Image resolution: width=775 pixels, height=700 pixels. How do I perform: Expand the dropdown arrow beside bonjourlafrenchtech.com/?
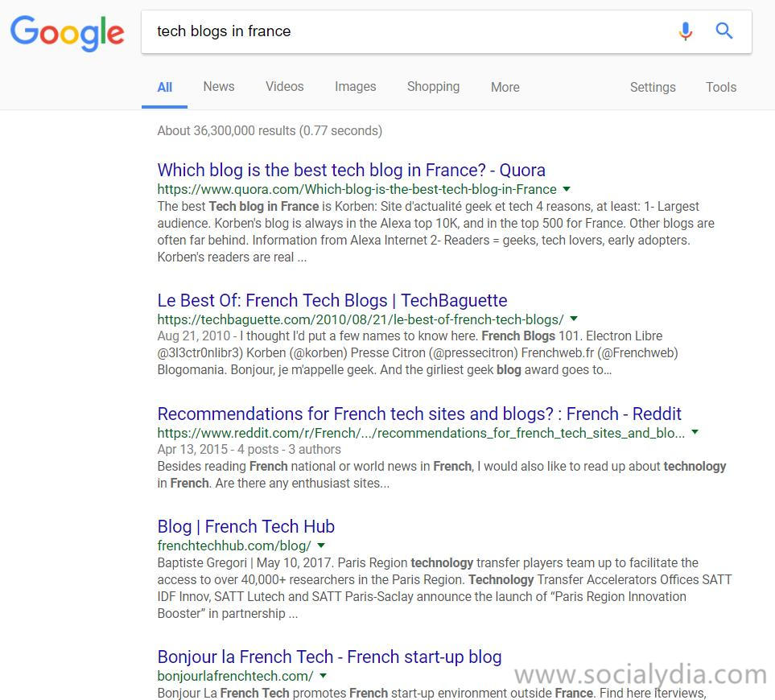(324, 675)
